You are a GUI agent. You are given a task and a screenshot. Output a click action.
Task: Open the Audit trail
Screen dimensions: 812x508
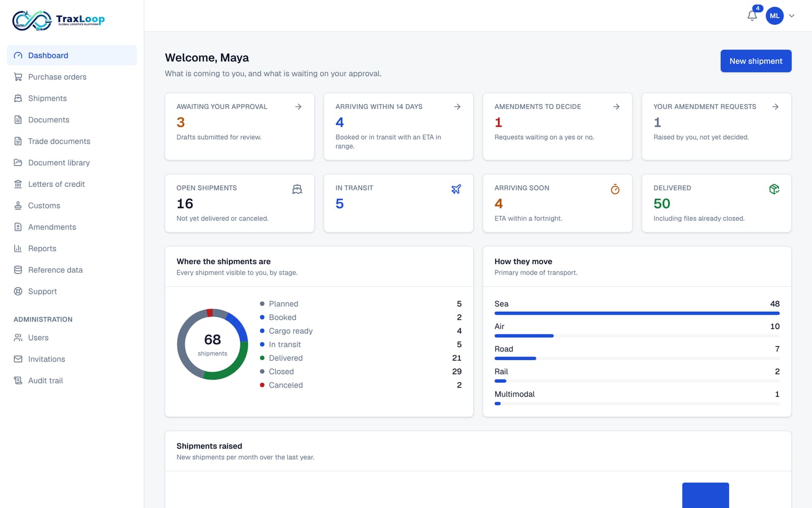click(x=72, y=380)
